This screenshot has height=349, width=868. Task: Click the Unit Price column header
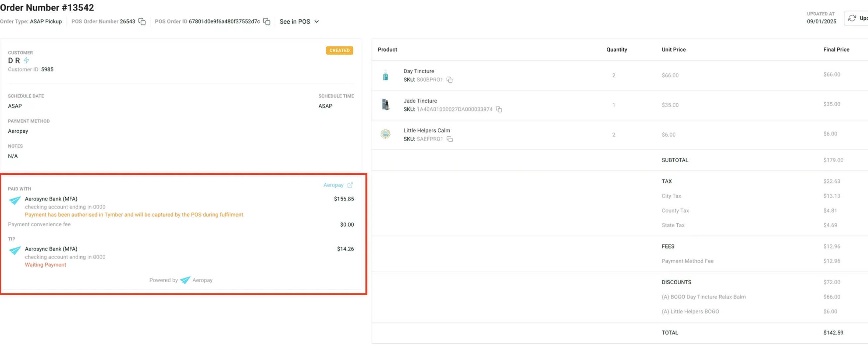pyautogui.click(x=673, y=49)
